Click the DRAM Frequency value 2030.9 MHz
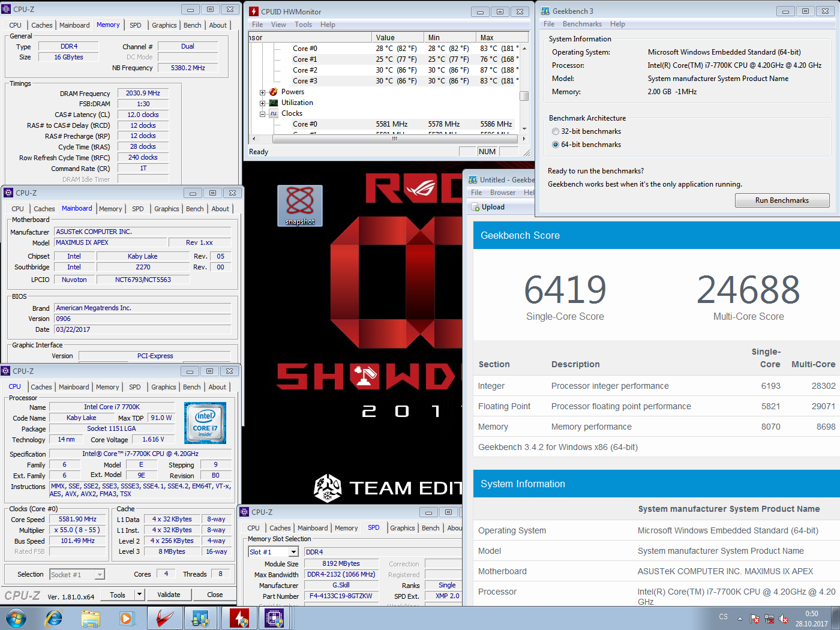Image resolution: width=840 pixels, height=630 pixels. click(143, 94)
